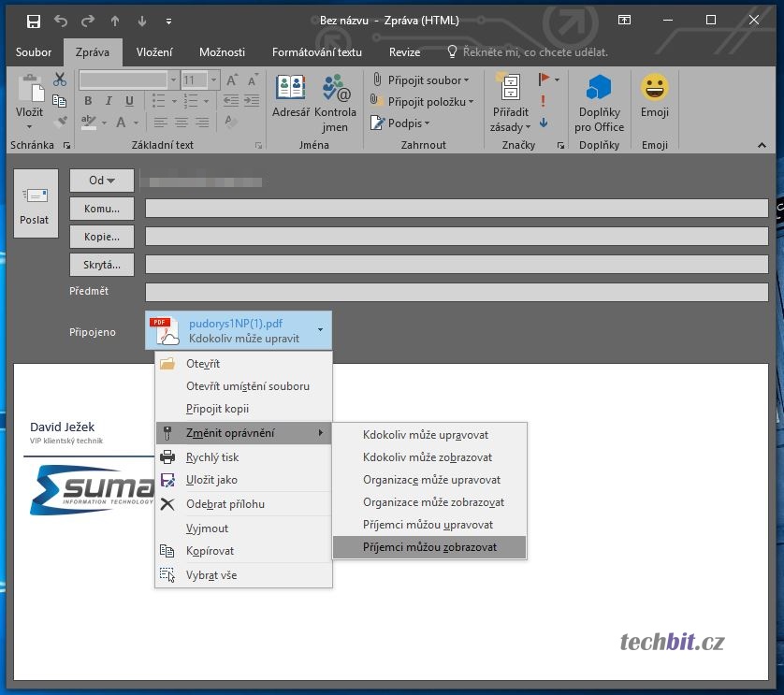Click dropdown arrow on pudorys1NP(1).pdf attachment
Viewport: 784px width, 695px height.
click(320, 330)
